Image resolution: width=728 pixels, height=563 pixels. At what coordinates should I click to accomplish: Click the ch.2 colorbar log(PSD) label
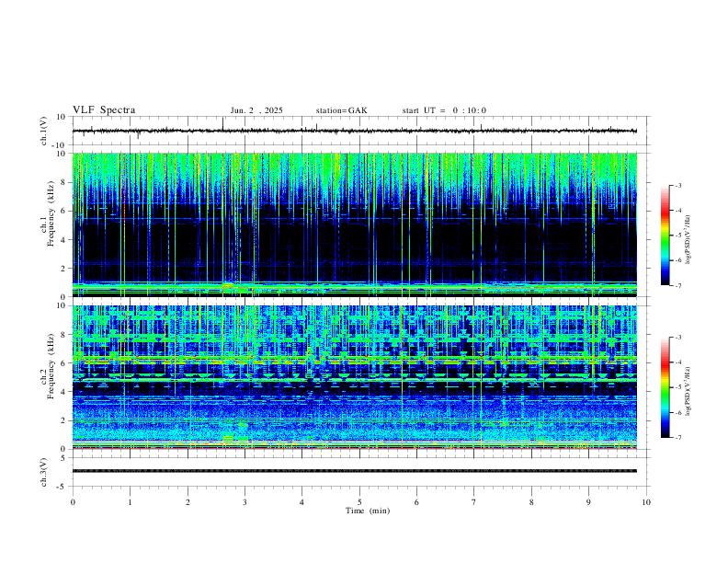point(688,391)
